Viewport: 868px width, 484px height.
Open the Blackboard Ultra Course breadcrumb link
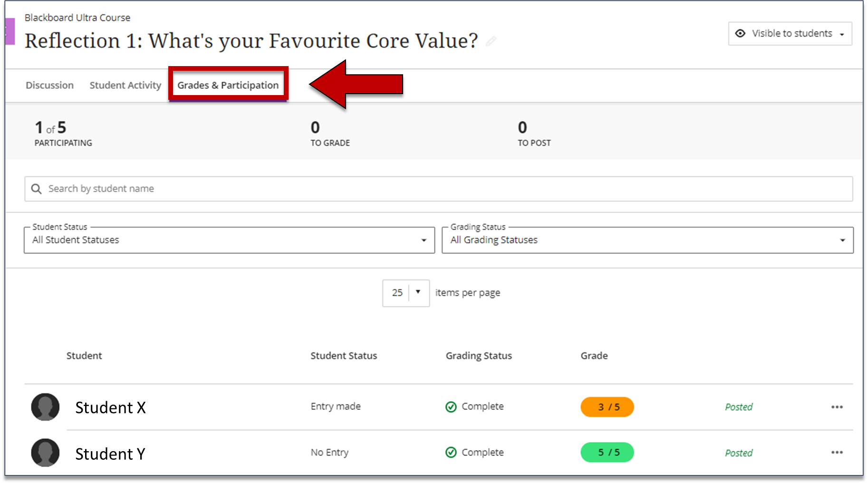(77, 18)
